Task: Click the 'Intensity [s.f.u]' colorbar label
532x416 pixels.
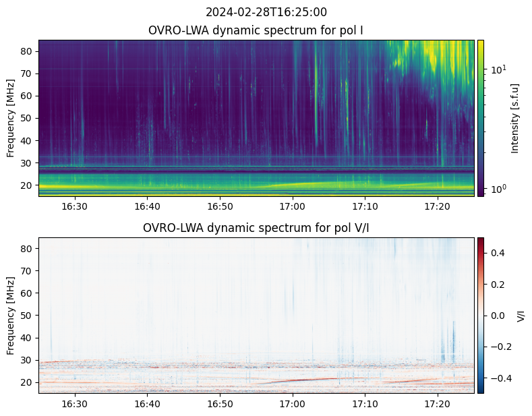Action: pyautogui.click(x=515, y=118)
